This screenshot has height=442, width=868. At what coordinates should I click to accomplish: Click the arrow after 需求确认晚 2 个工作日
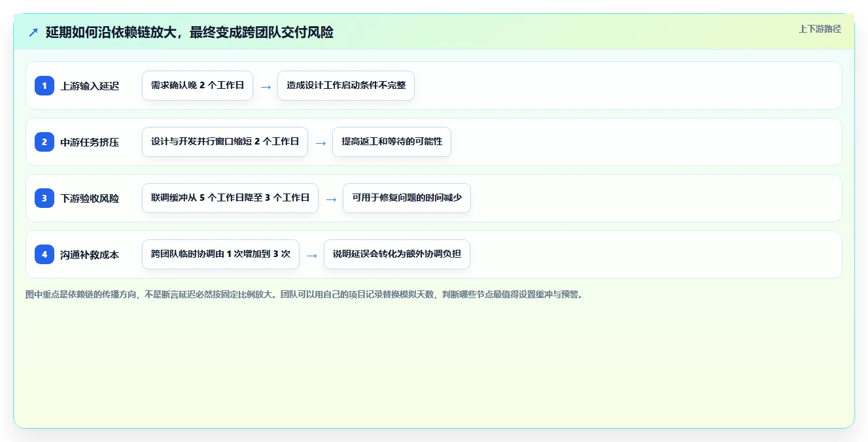pos(266,86)
